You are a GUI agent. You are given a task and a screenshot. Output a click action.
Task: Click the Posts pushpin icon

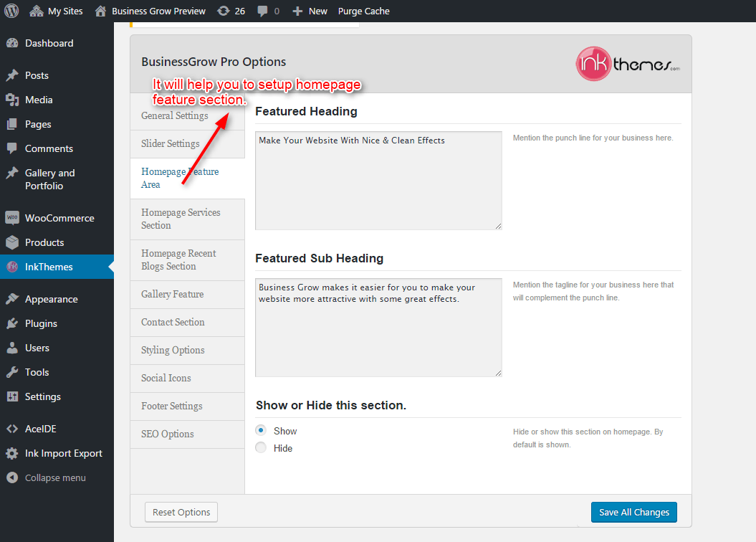click(12, 75)
